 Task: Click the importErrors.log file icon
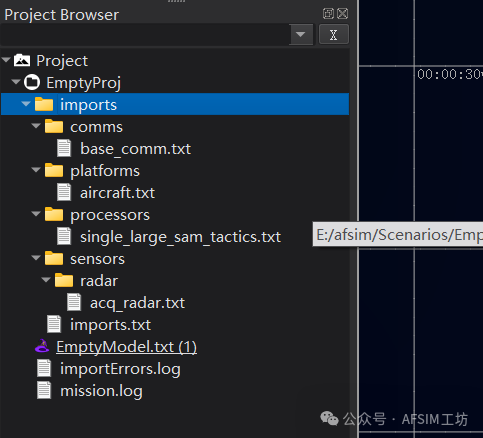(44, 368)
